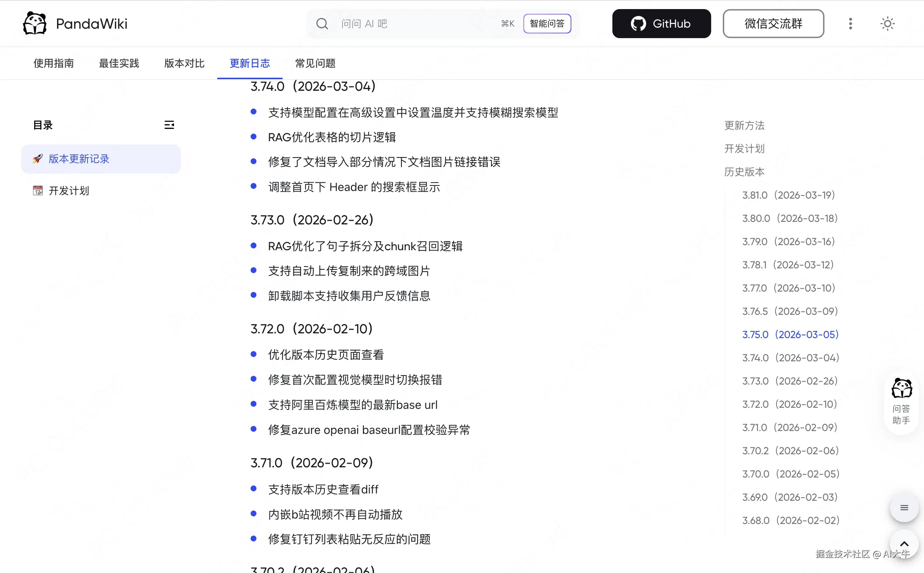The height and width of the screenshot is (573, 924).
Task: Open the three-dot more options menu
Action: click(x=850, y=24)
